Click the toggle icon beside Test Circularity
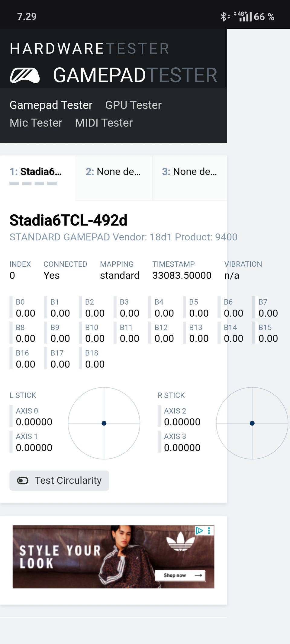The height and width of the screenshot is (644, 290). click(23, 480)
